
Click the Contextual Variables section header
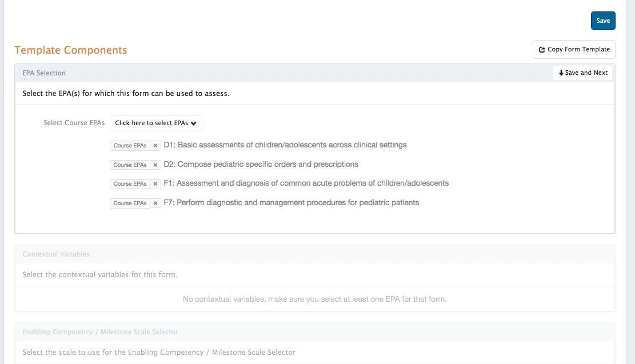tap(56, 254)
